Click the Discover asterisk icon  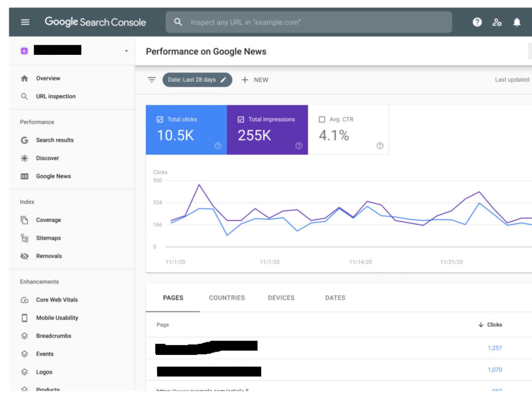pyautogui.click(x=24, y=158)
